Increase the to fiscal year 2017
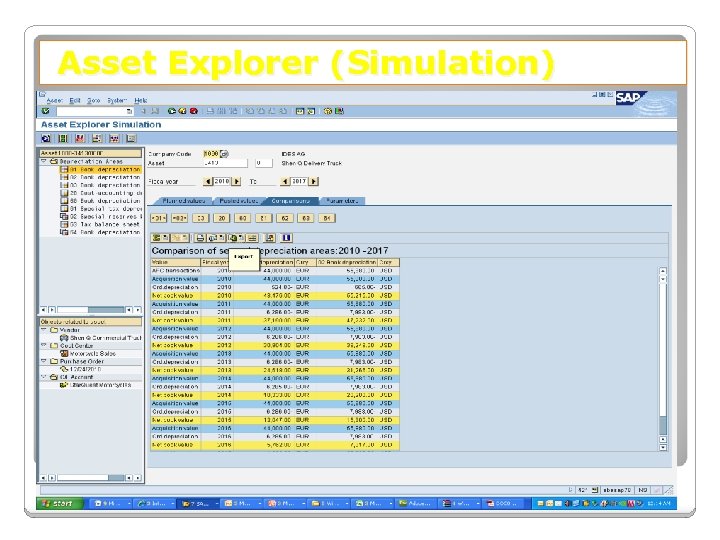This screenshot has width=720, height=540. point(314,181)
